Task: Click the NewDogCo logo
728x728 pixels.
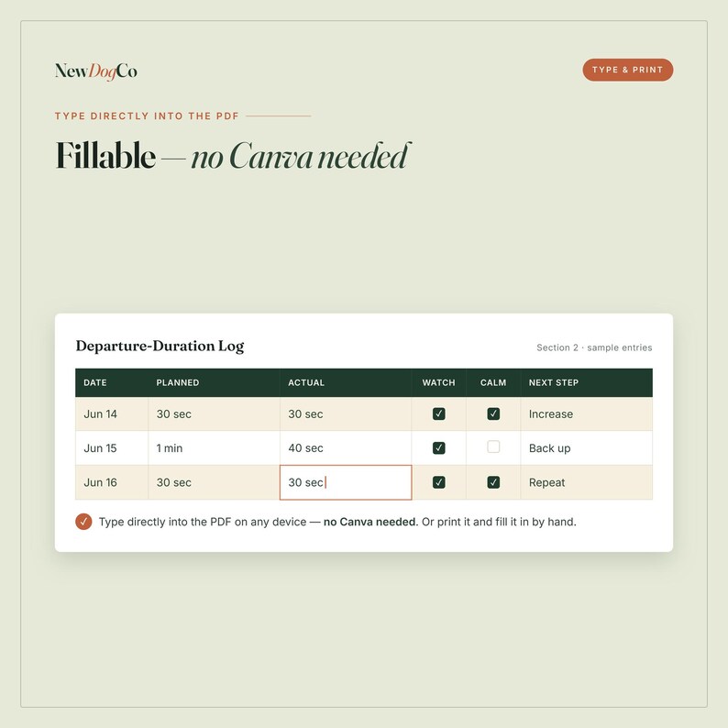Action: pos(96,71)
